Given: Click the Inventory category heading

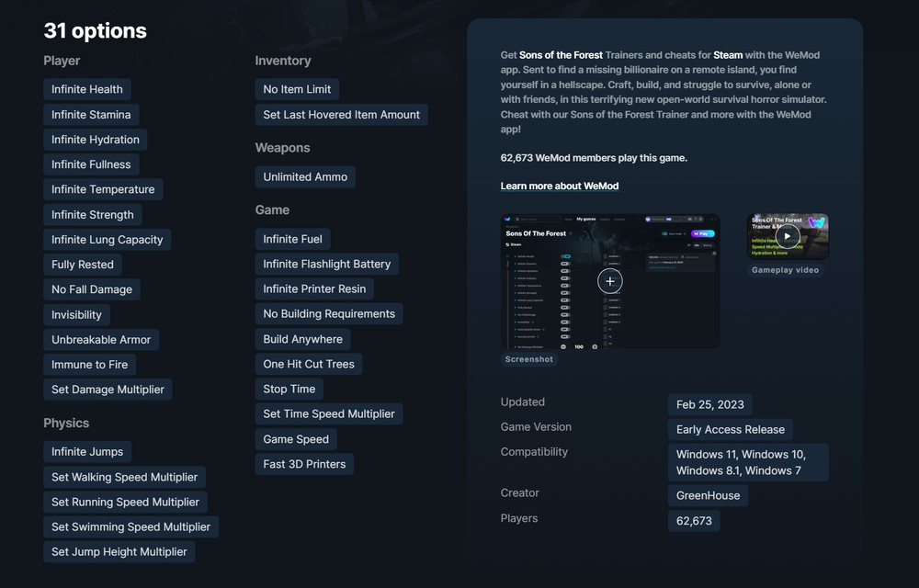Looking at the screenshot, I should [x=282, y=61].
